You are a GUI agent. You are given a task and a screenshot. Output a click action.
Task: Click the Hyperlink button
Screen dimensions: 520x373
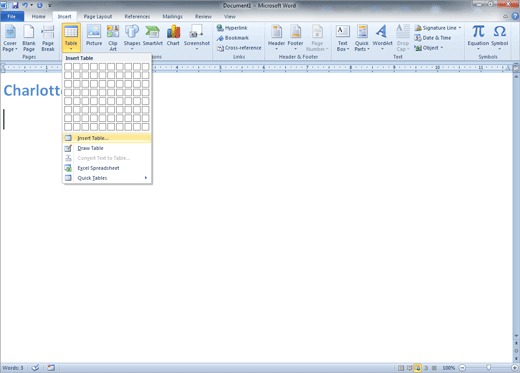click(232, 28)
